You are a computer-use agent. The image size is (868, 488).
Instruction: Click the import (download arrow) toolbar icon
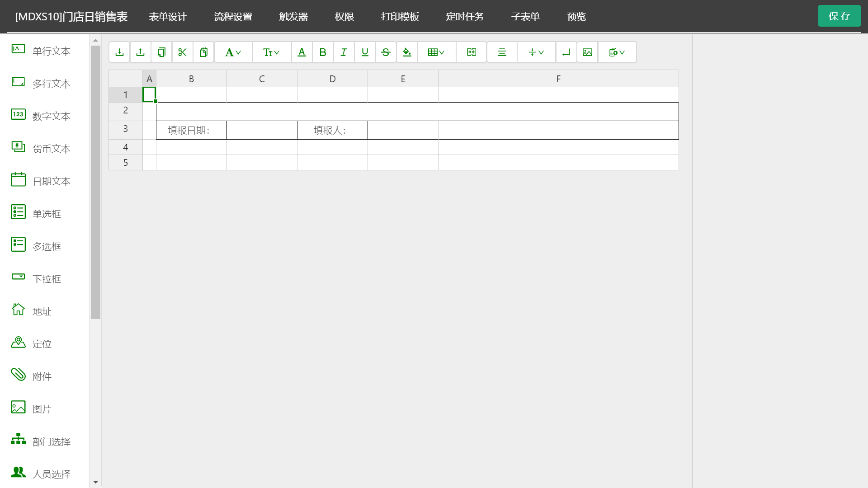pyautogui.click(x=119, y=52)
